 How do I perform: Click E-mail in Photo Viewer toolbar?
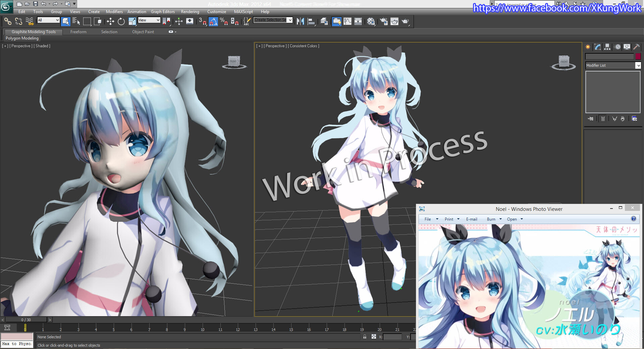[472, 219]
